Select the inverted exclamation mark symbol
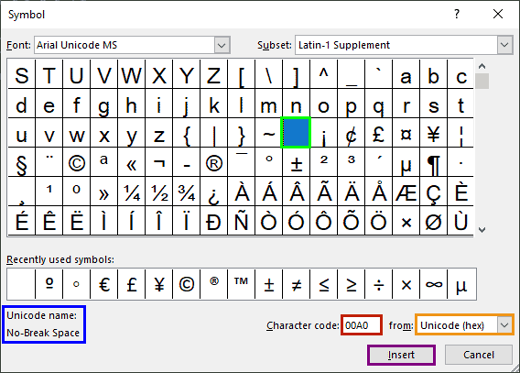The height and width of the screenshot is (373, 520). click(x=323, y=132)
